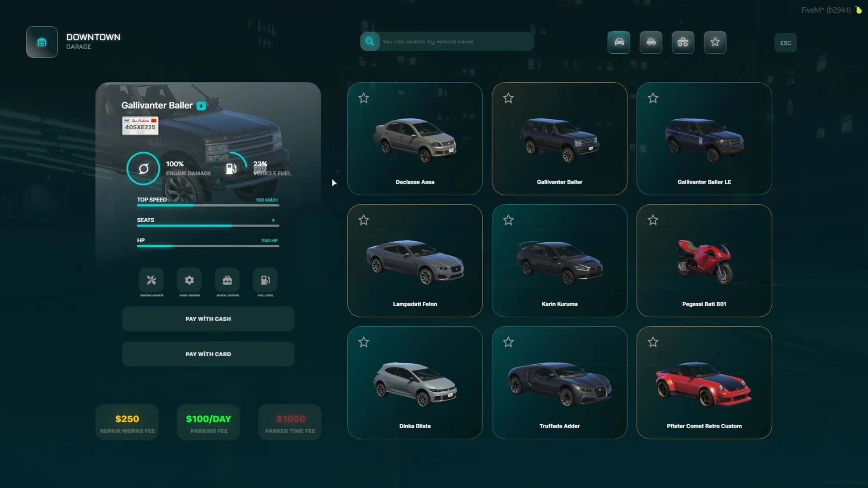
Task: Pay with card
Action: click(208, 354)
